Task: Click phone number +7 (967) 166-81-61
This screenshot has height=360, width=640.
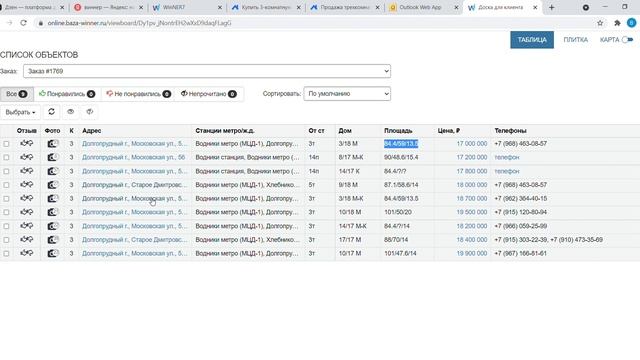Action: click(520, 253)
